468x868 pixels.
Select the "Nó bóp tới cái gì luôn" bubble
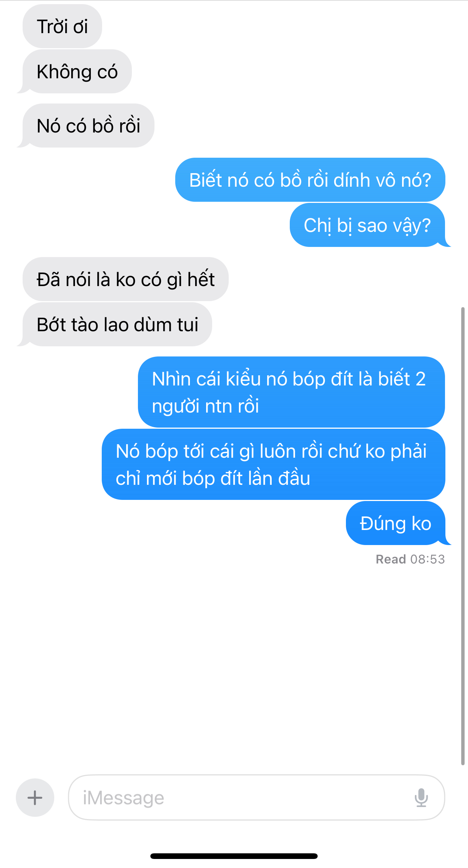(x=274, y=464)
